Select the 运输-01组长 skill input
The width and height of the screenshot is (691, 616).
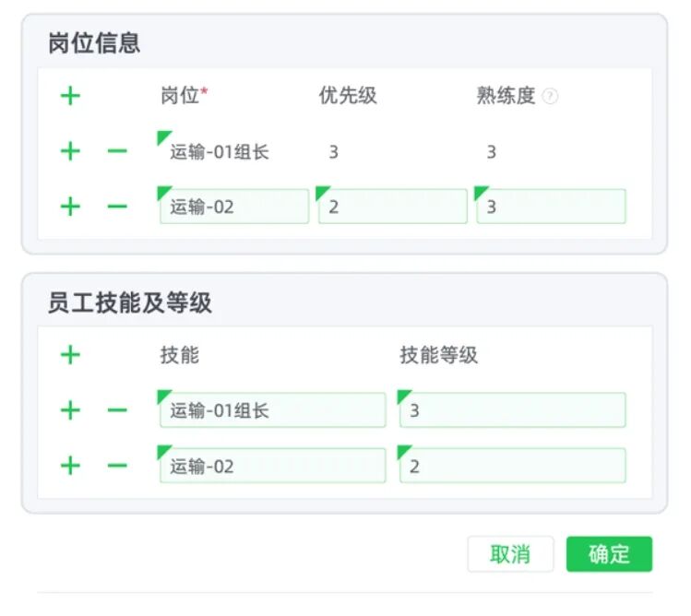pos(273,410)
